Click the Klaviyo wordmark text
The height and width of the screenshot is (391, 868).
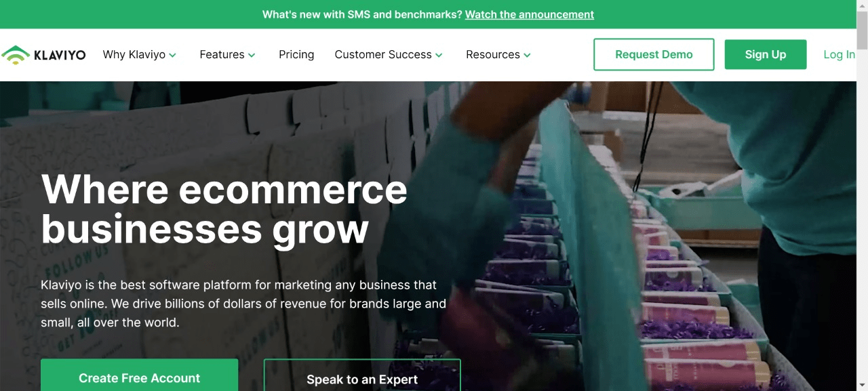(60, 55)
